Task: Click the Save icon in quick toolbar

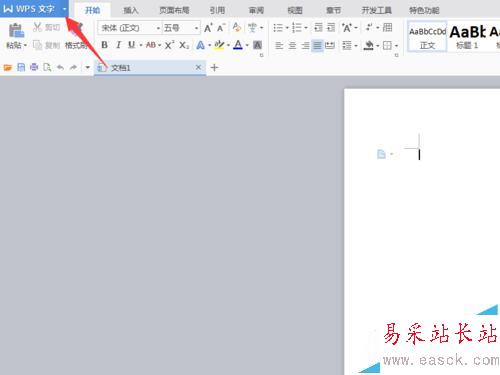Action: tap(21, 68)
